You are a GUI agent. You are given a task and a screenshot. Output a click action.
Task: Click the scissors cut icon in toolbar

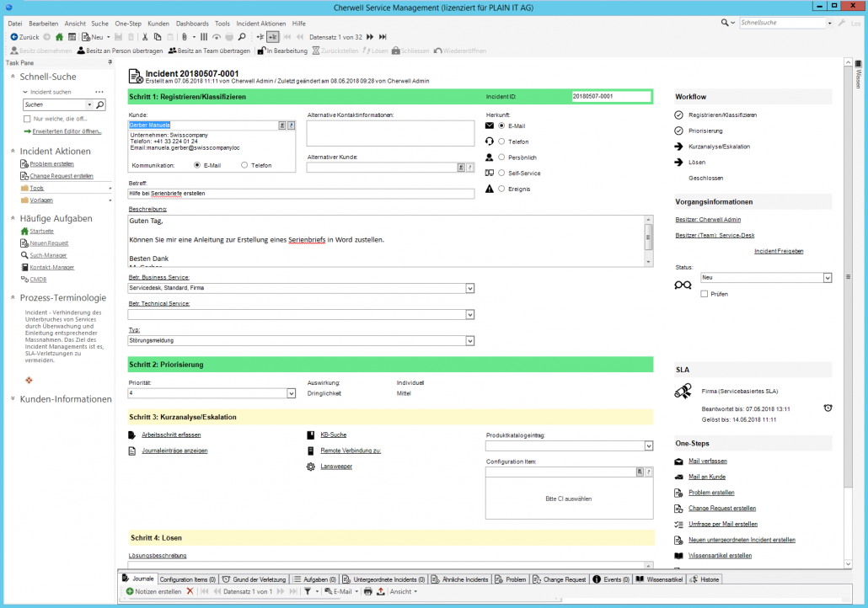(144, 37)
